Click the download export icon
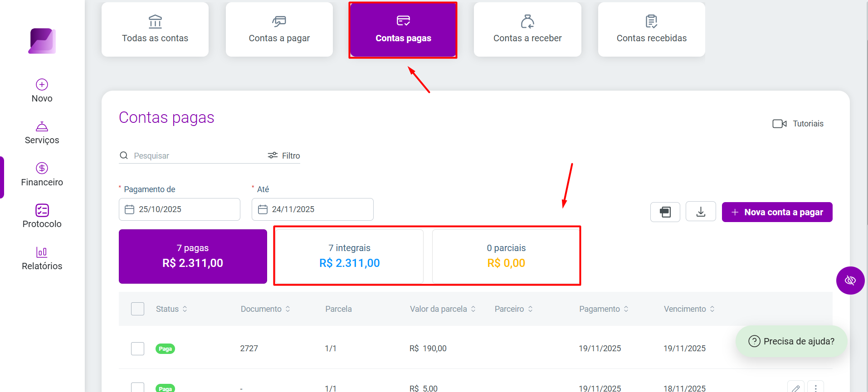The width and height of the screenshot is (868, 392). click(x=701, y=212)
